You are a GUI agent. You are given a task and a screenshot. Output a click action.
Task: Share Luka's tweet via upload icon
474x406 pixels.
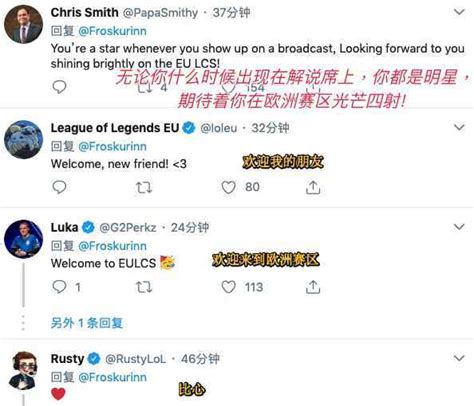click(313, 287)
